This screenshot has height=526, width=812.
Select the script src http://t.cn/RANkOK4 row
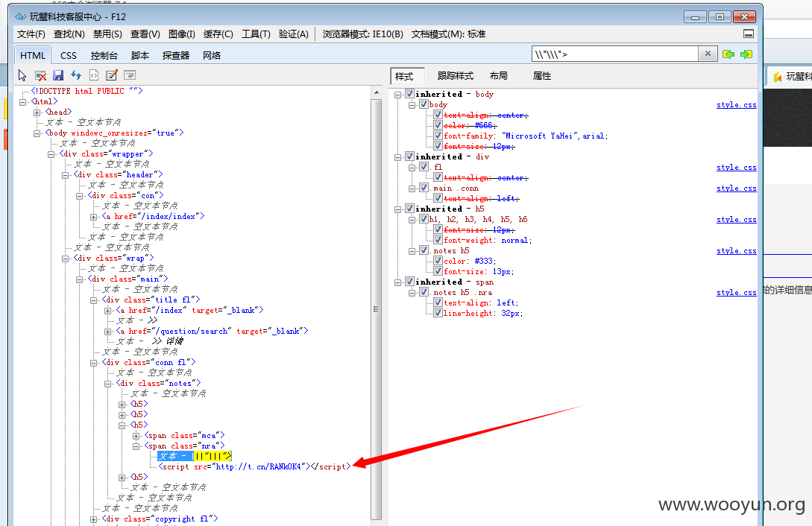(255, 466)
